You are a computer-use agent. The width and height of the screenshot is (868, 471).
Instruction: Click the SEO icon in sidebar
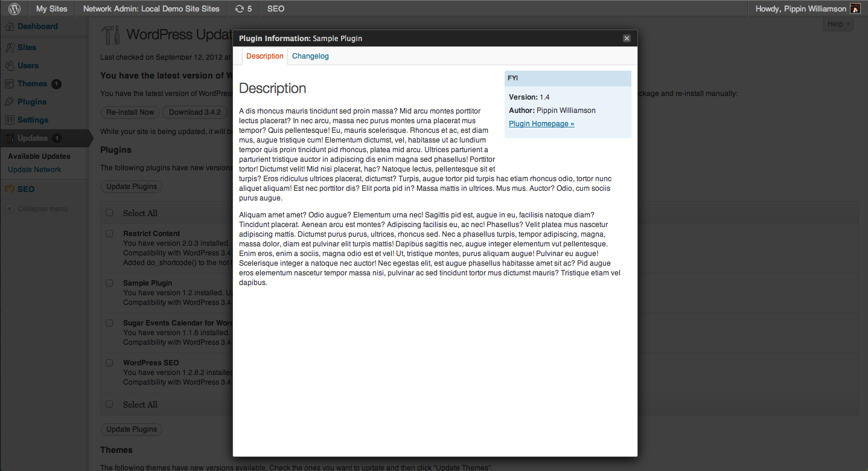click(10, 189)
